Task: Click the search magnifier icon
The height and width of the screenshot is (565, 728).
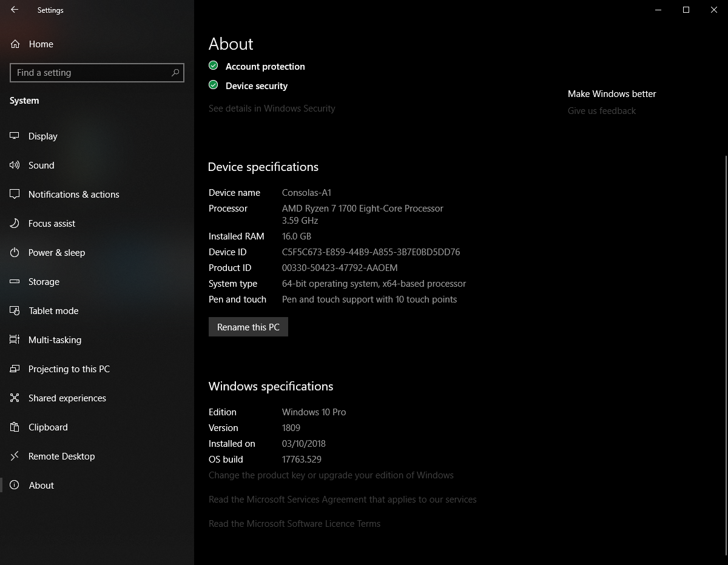Action: (x=175, y=73)
